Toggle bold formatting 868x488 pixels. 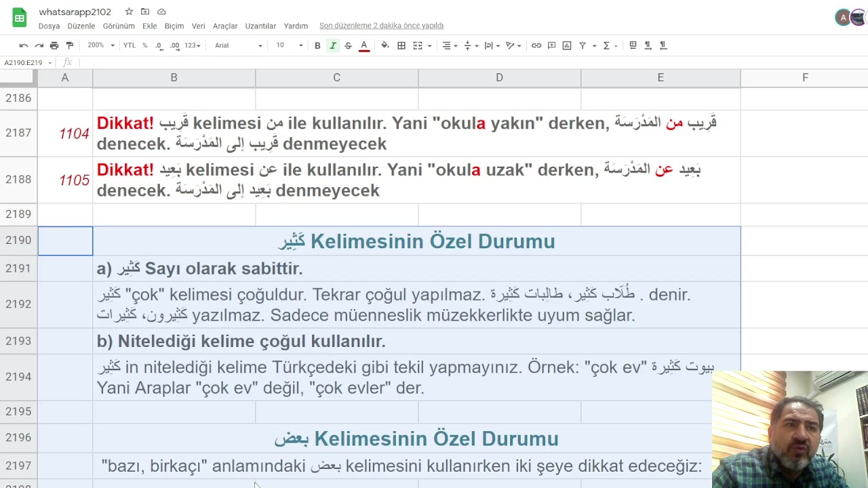pos(317,45)
